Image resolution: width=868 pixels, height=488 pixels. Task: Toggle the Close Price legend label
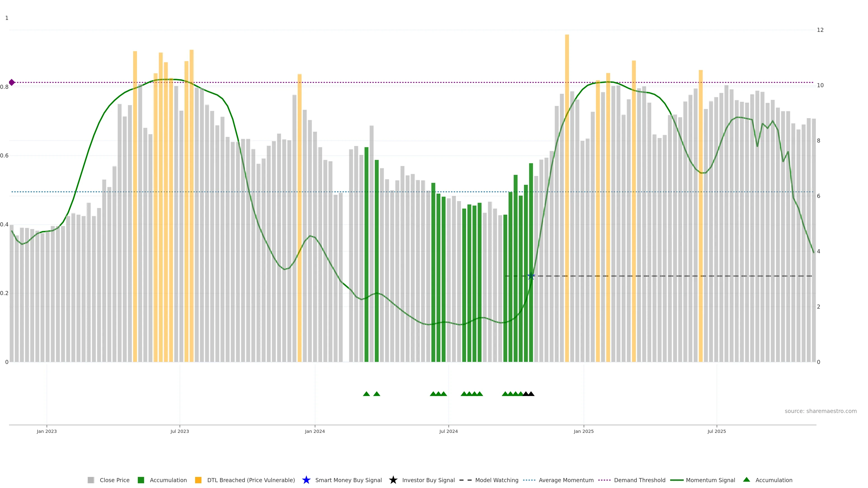point(115,480)
